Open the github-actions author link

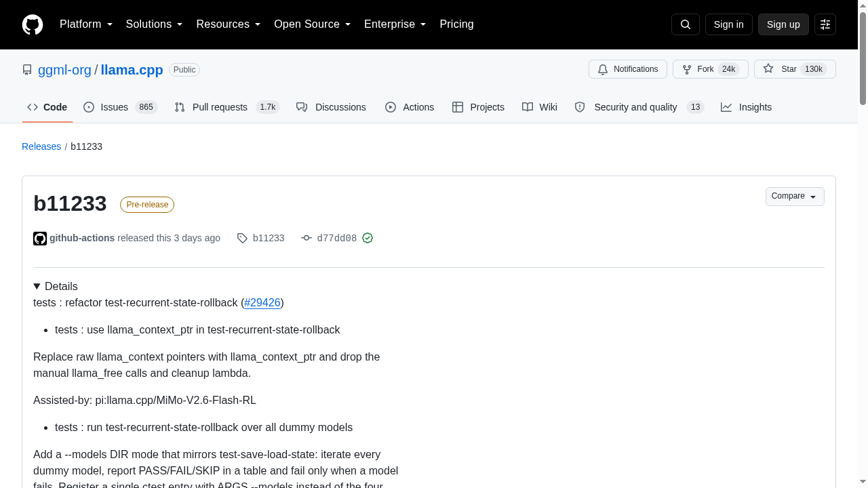tap(82, 238)
